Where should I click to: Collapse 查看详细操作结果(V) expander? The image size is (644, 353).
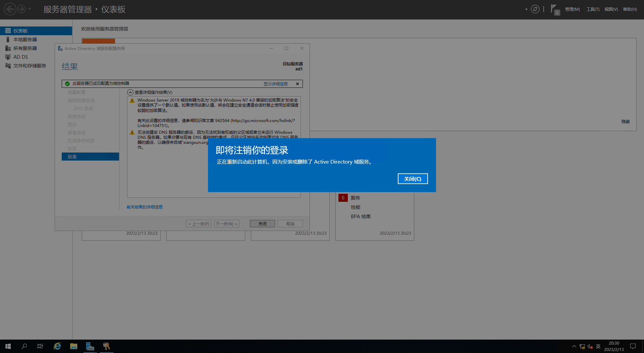130,92
